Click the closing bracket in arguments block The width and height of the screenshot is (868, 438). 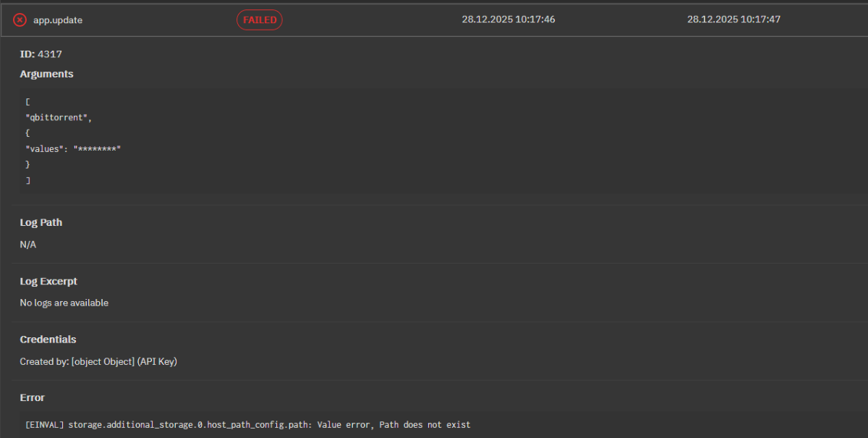(x=27, y=180)
